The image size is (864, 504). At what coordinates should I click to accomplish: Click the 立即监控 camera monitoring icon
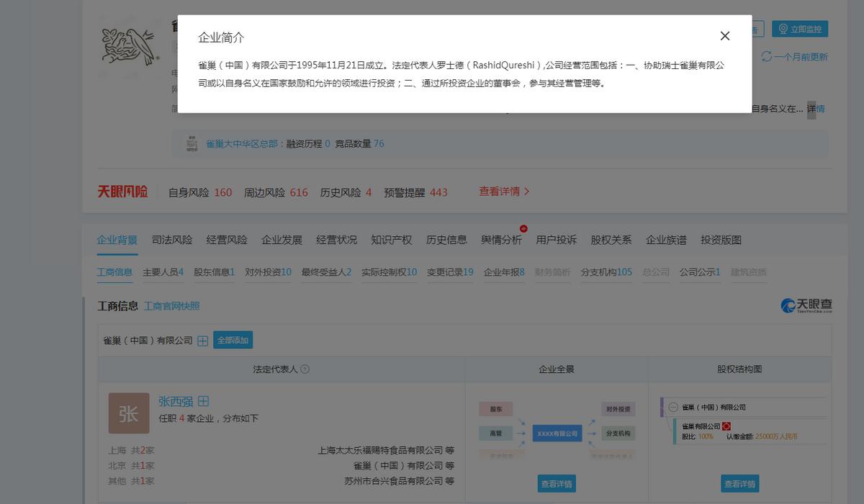[783, 29]
